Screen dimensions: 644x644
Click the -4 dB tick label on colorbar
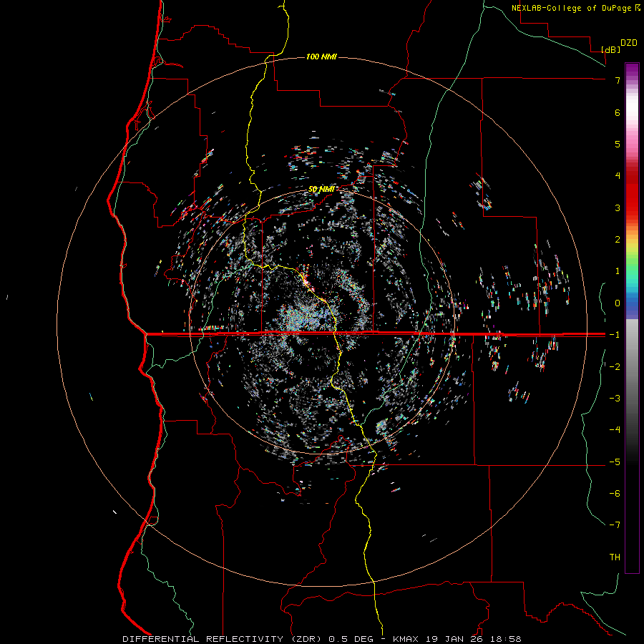point(615,429)
